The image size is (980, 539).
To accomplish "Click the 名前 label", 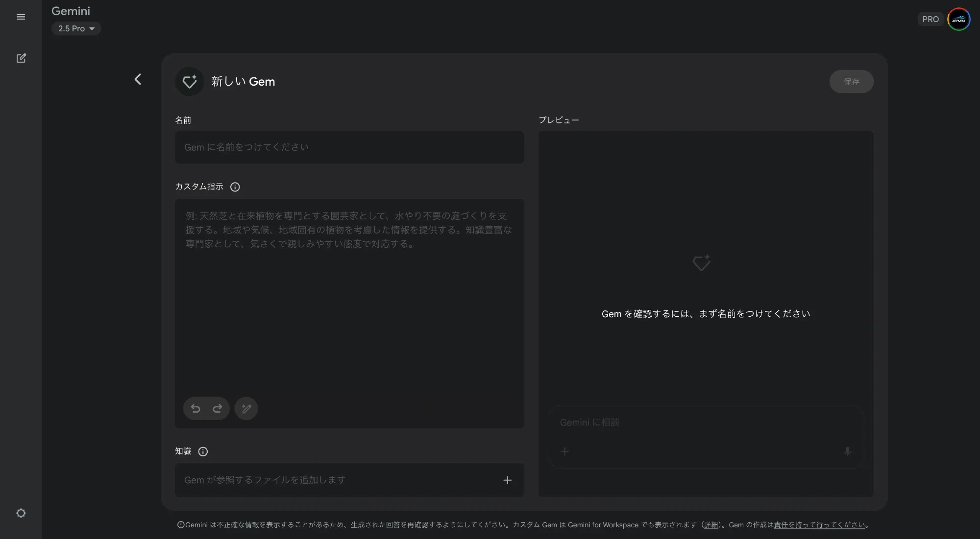I will pos(183,120).
